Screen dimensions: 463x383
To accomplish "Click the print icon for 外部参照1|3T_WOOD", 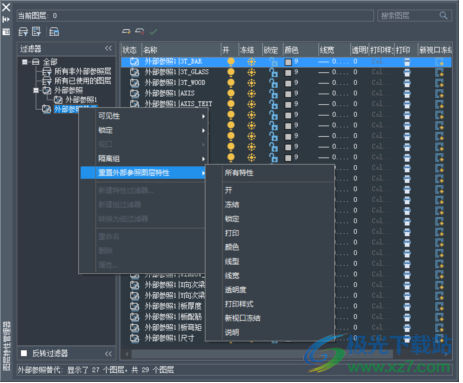I will point(407,83).
